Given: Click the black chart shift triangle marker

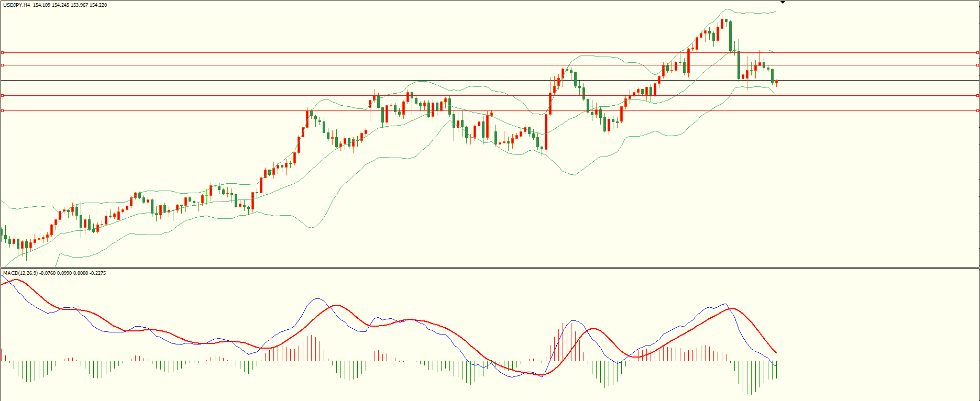Looking at the screenshot, I should 783,2.
